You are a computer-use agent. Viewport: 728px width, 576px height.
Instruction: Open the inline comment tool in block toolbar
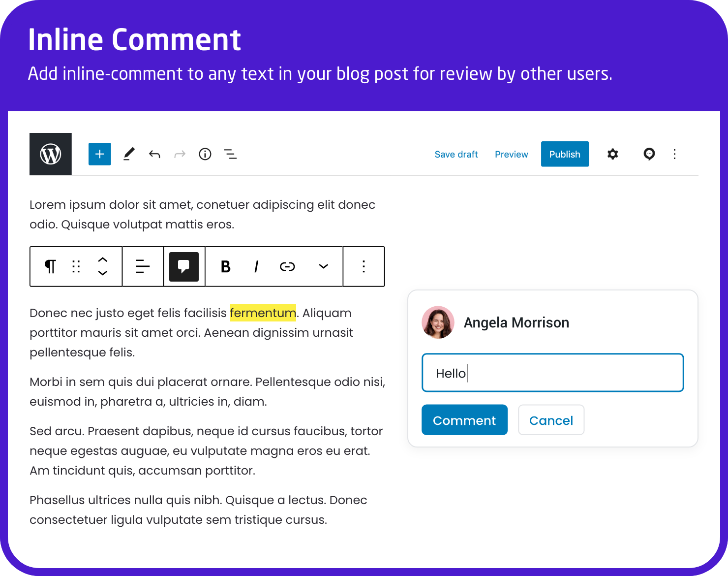click(184, 266)
